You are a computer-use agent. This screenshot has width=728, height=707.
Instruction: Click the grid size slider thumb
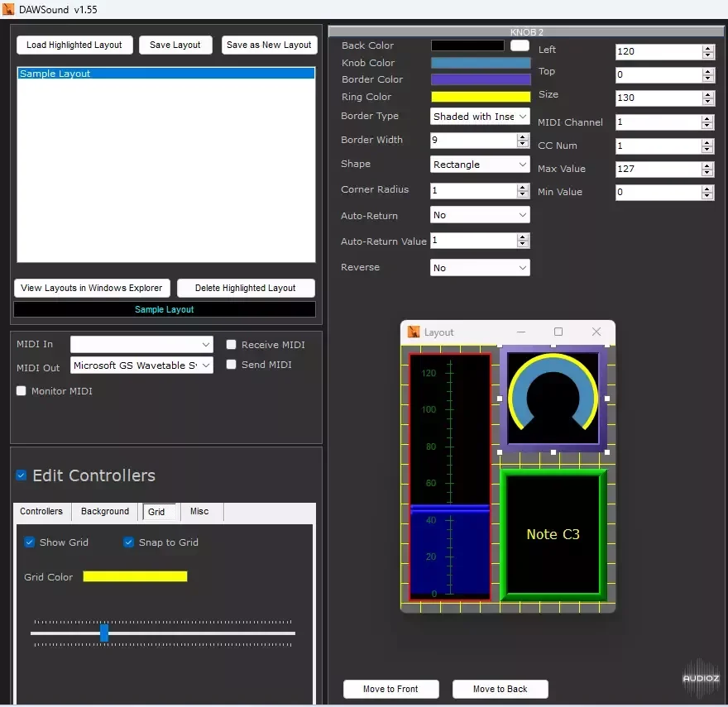point(104,633)
